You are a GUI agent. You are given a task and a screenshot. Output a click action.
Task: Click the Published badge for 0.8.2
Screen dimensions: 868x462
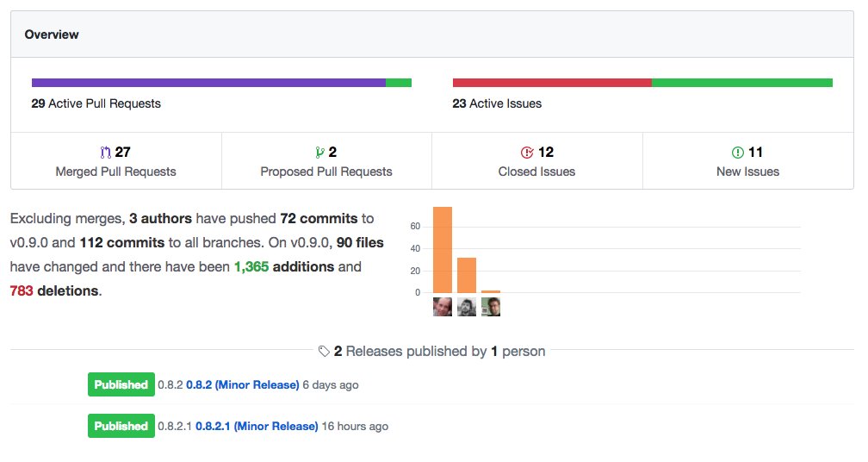(x=121, y=384)
